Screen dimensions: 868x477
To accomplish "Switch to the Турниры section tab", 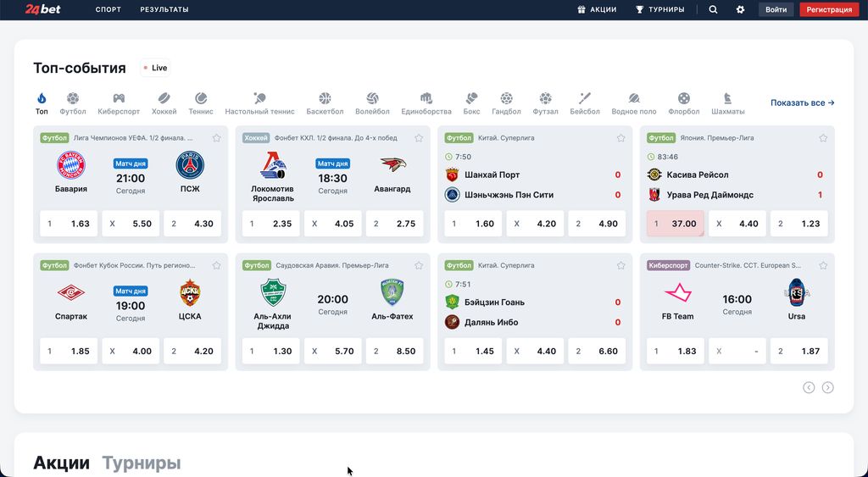I will pyautogui.click(x=142, y=463).
